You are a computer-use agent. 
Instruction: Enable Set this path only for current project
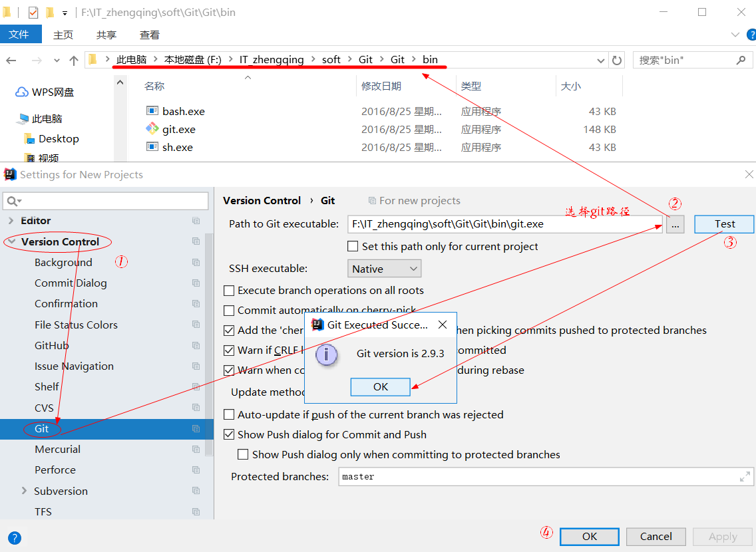click(x=353, y=246)
